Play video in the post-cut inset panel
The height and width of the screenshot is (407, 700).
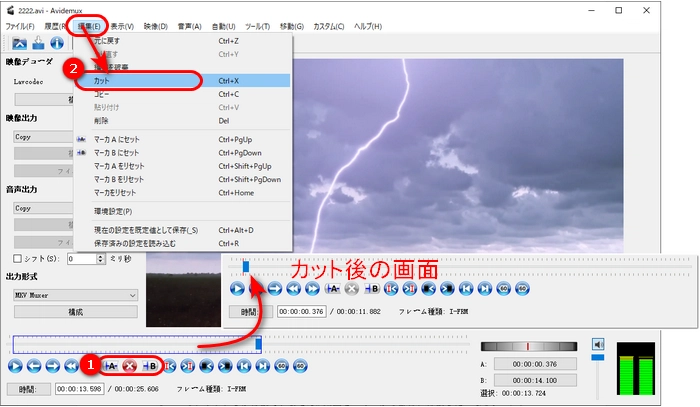point(237,289)
